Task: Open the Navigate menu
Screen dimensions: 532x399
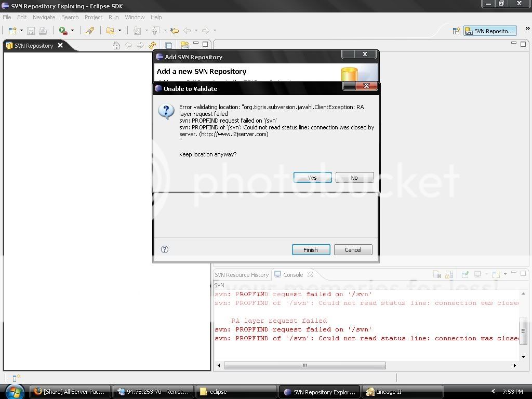Action: point(44,17)
